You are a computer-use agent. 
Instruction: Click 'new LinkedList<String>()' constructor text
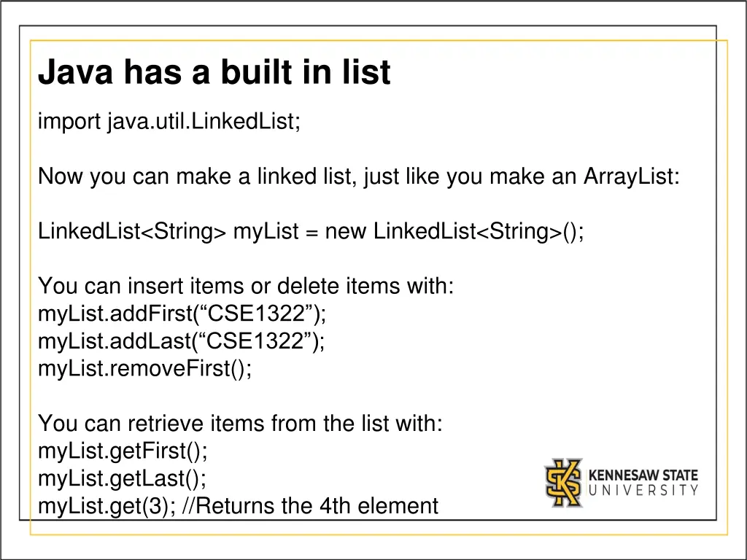[x=454, y=232]
